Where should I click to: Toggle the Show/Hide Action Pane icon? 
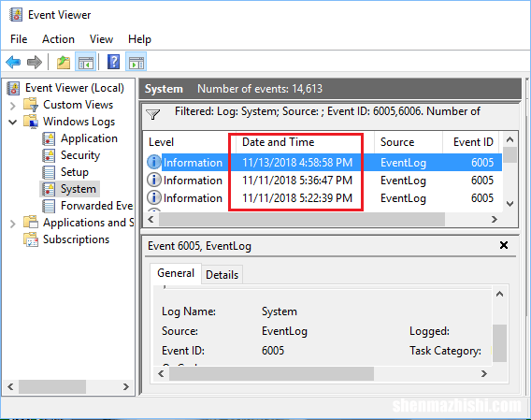(136, 63)
